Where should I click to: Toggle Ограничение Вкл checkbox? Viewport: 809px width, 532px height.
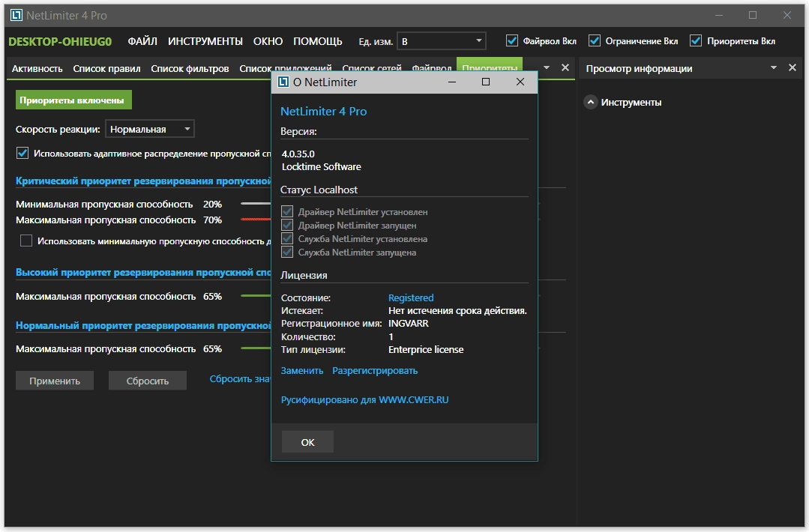pos(595,40)
